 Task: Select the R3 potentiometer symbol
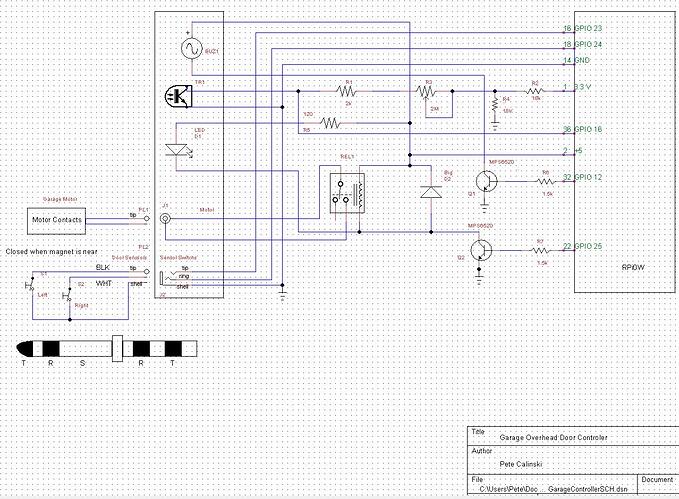click(426, 92)
